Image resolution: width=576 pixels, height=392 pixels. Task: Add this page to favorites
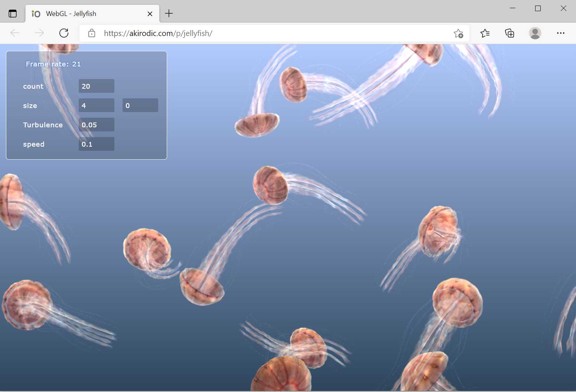458,33
